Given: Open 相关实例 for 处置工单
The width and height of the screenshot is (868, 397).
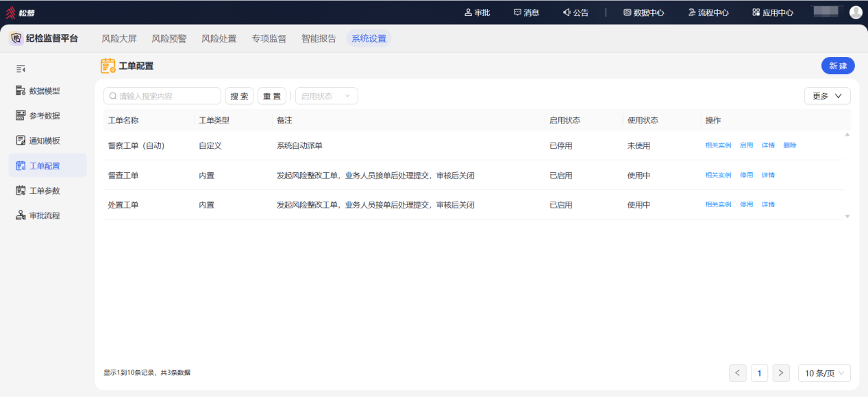Looking at the screenshot, I should click(718, 204).
